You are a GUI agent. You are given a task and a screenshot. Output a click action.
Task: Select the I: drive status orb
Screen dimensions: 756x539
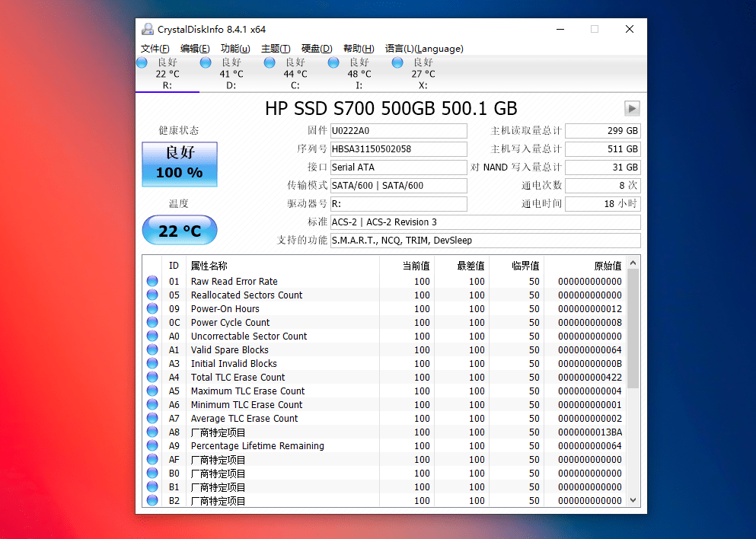[x=333, y=62]
